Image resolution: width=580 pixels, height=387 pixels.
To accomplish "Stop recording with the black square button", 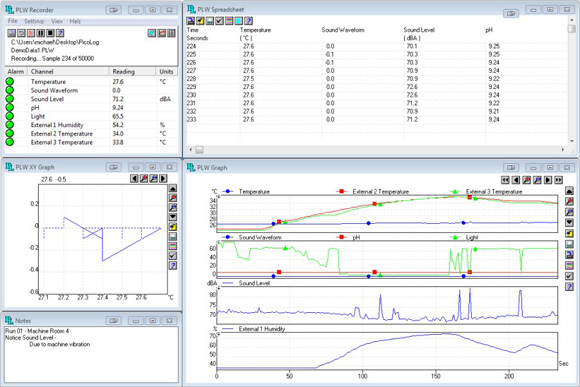I will click(x=50, y=33).
